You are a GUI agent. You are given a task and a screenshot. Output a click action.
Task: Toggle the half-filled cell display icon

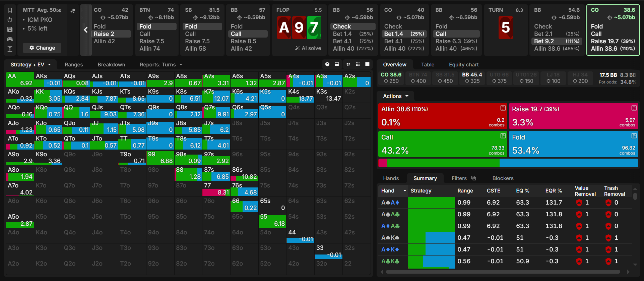coord(337,64)
